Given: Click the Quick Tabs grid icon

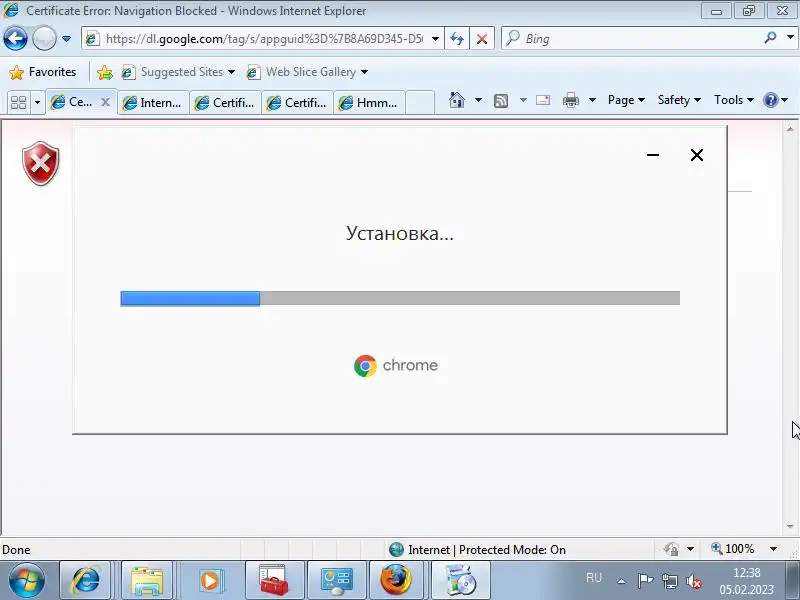Looking at the screenshot, I should (x=18, y=102).
